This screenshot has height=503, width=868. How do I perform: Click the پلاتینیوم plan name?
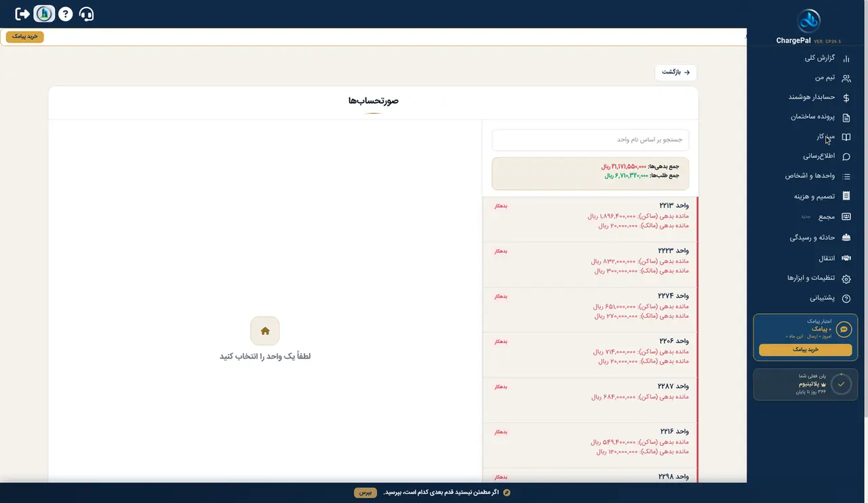coord(808,384)
